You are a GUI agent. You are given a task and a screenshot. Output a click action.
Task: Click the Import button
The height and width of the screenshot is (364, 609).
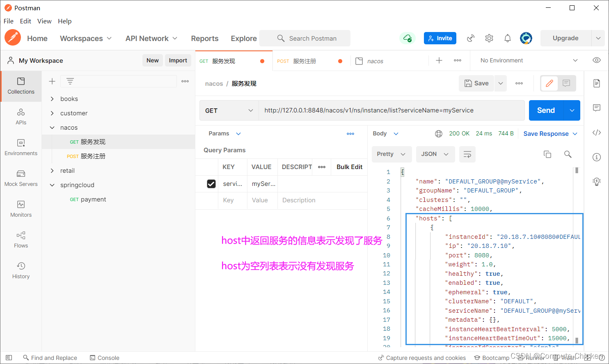(x=178, y=60)
